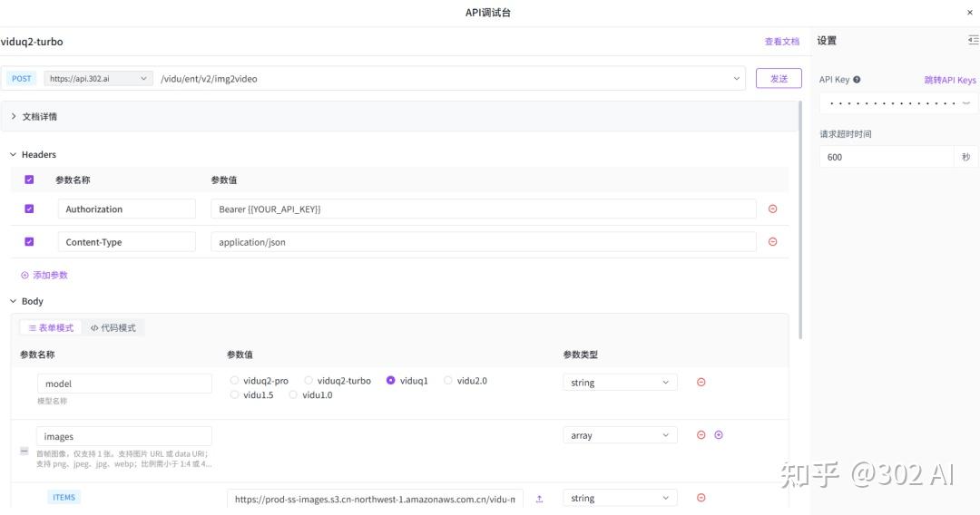Open the 查看文档 link
980x515 pixels.
tap(781, 42)
